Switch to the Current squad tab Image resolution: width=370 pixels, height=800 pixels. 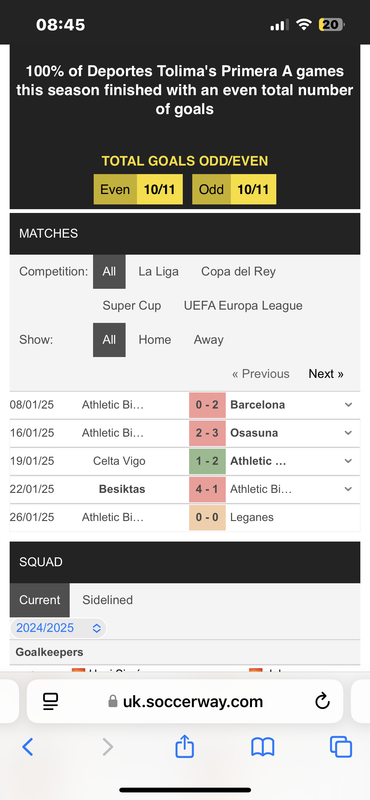pyautogui.click(x=39, y=600)
